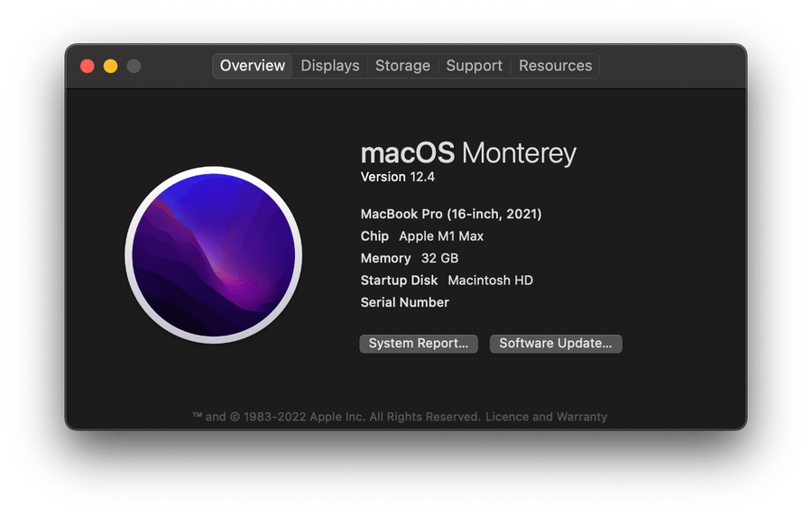The image size is (812, 516).
Task: Click the MacBook Pro (16-inch, 2021) text
Action: (x=451, y=214)
